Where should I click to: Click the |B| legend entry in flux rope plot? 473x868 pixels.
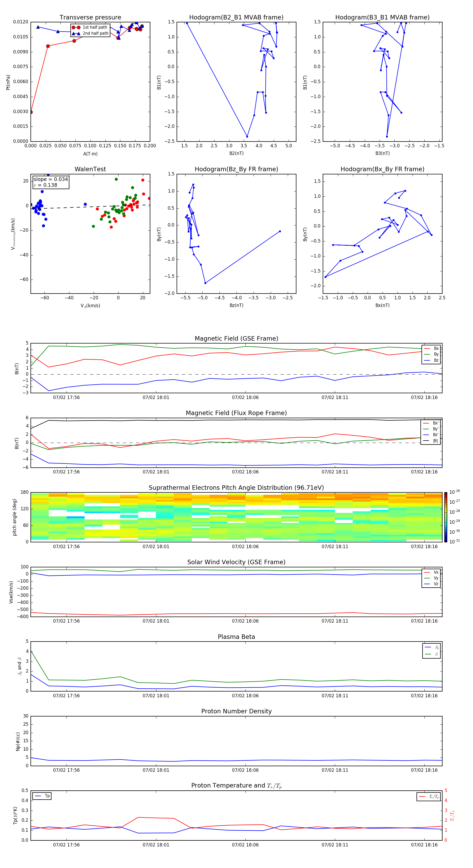(x=431, y=441)
